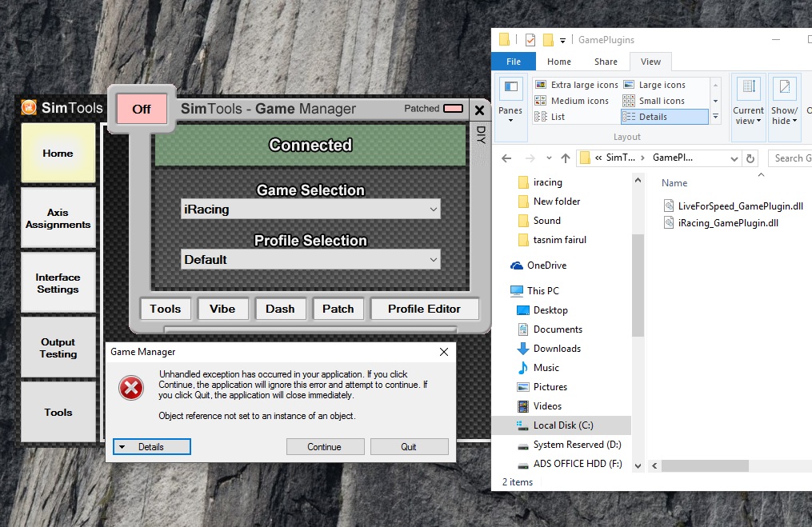
Task: Click the red error icon in the dialog
Action: [131, 389]
